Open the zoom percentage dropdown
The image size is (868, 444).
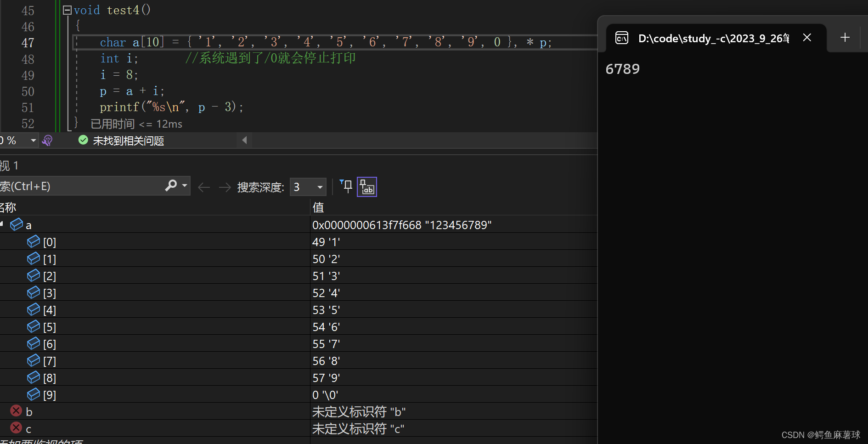[x=34, y=141]
